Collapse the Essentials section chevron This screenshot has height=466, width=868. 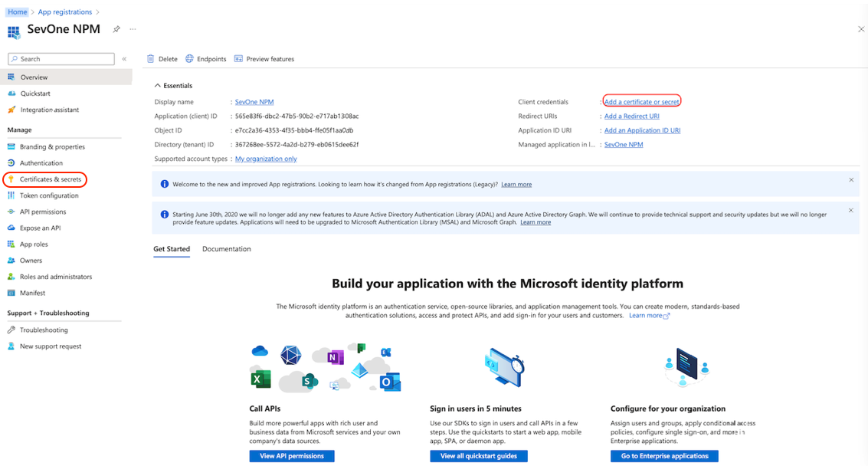158,85
